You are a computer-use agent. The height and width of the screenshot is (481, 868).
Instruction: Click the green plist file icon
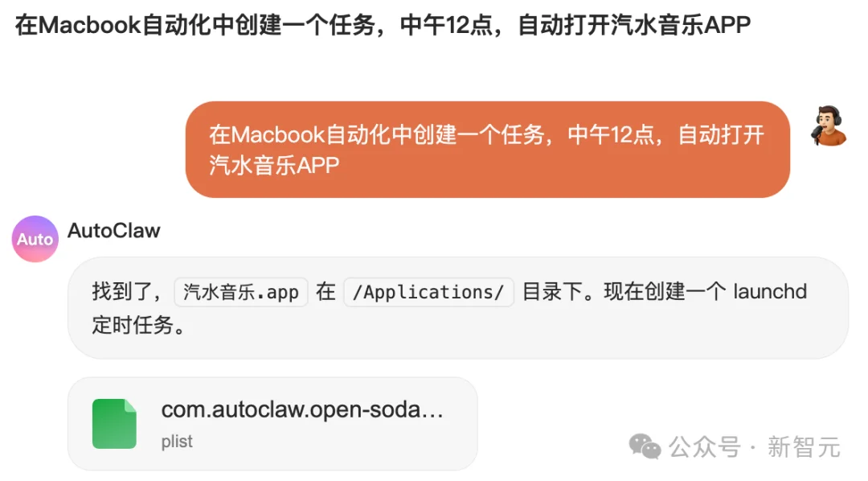114,423
